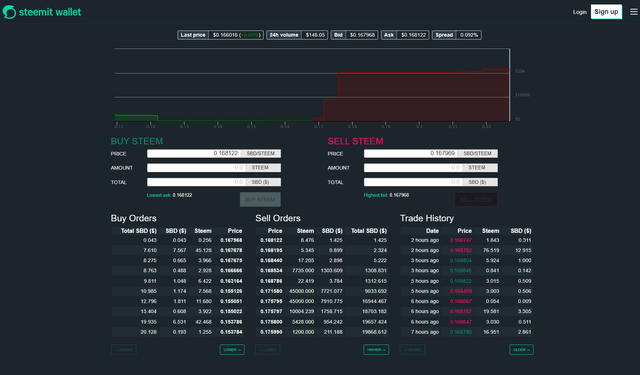Click the Spread ticker value

click(x=469, y=35)
